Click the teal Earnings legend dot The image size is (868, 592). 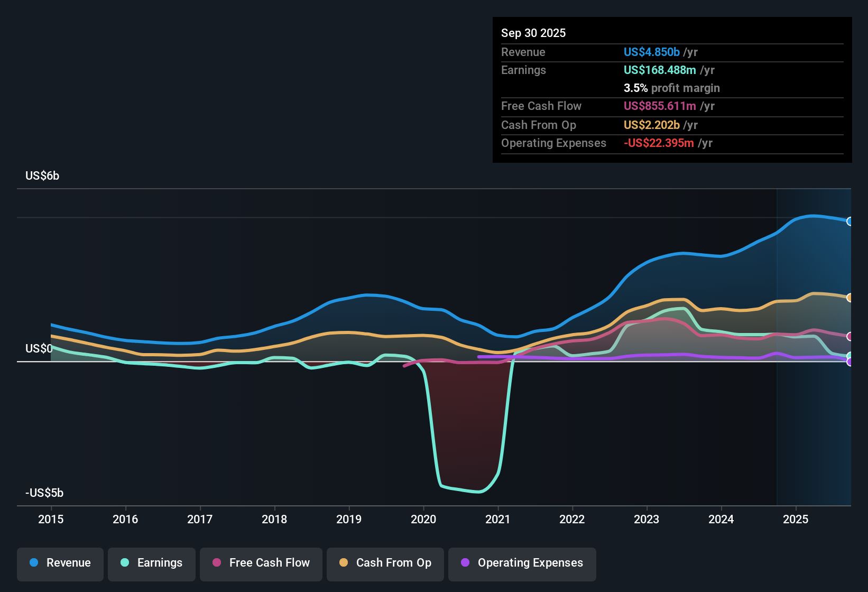pos(125,563)
